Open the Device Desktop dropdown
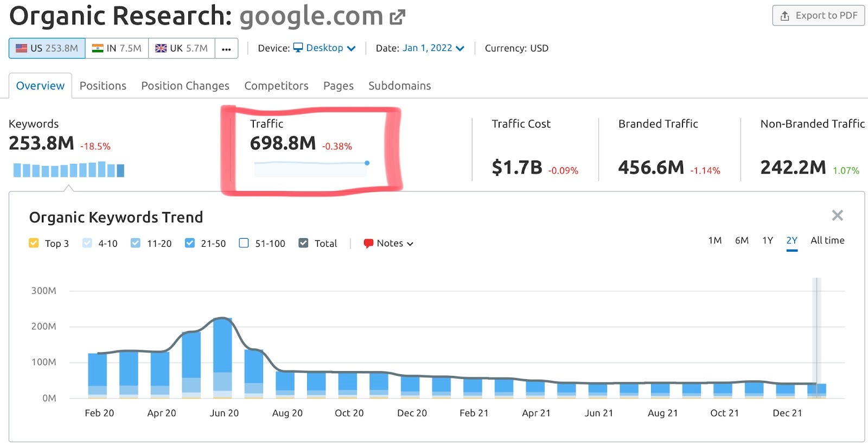Image resolution: width=868 pixels, height=448 pixels. (x=324, y=48)
